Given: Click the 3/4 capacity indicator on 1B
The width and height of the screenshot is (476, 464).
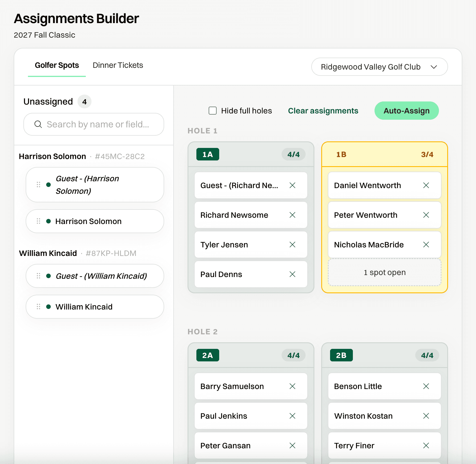Looking at the screenshot, I should click(x=427, y=154).
